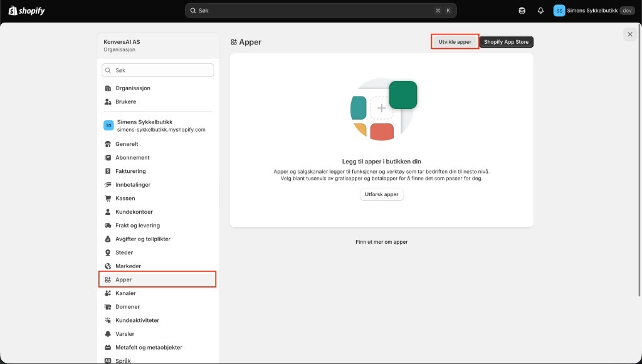Click the KonversAI AS organization header
Image resolution: width=642 pixels, height=364 pixels.
point(157,45)
